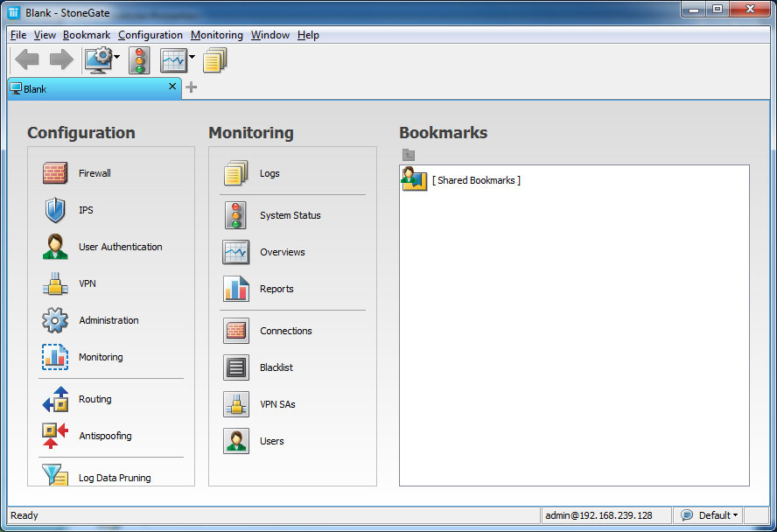Click the User Authentication label
777x532 pixels.
121,247
